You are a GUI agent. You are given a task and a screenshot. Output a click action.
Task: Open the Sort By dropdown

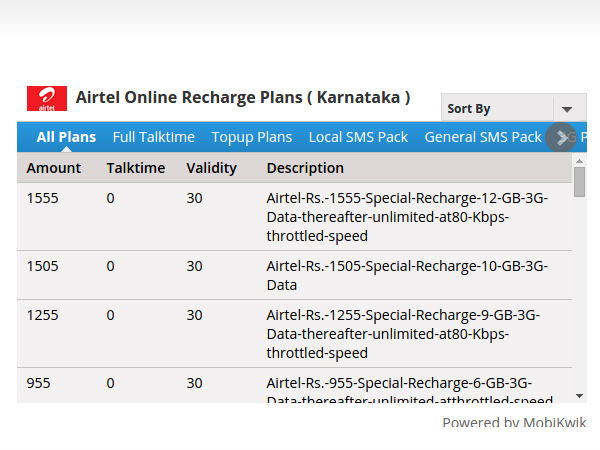pyautogui.click(x=498, y=108)
